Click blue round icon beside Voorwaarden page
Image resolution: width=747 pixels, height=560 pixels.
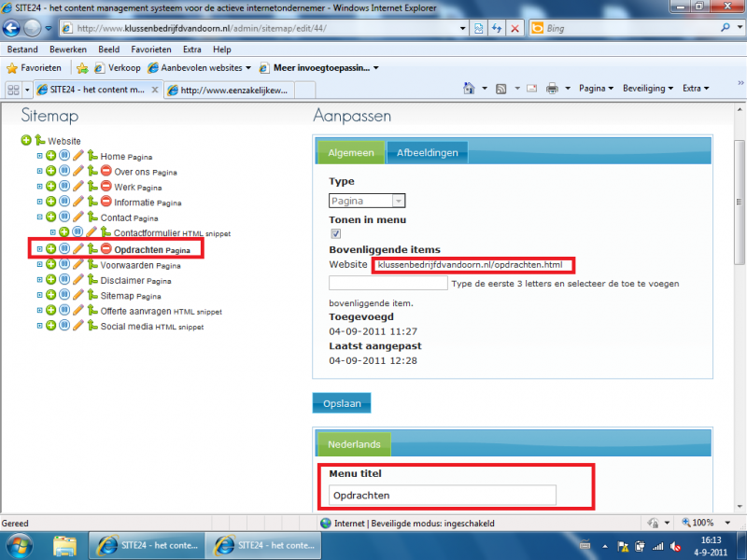(64, 265)
